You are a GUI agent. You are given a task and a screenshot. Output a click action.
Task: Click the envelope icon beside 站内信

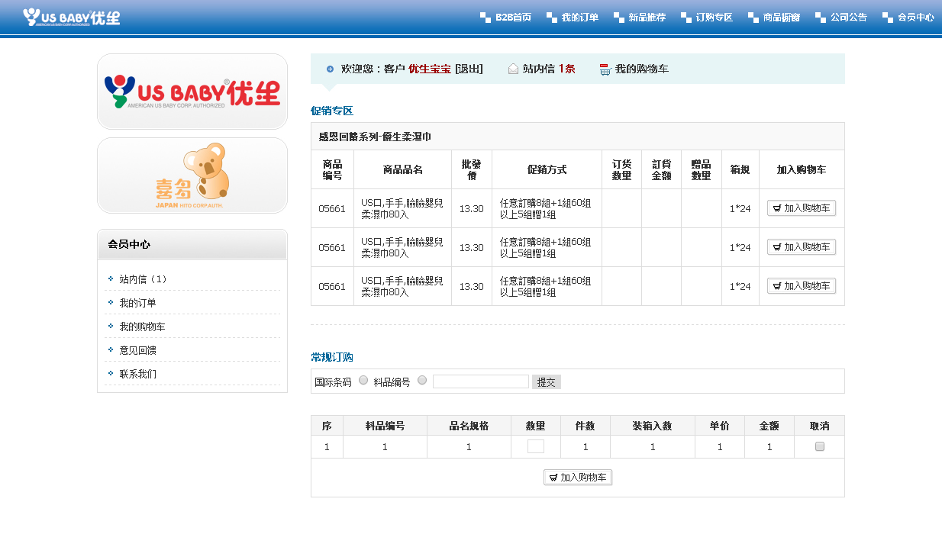[513, 69]
